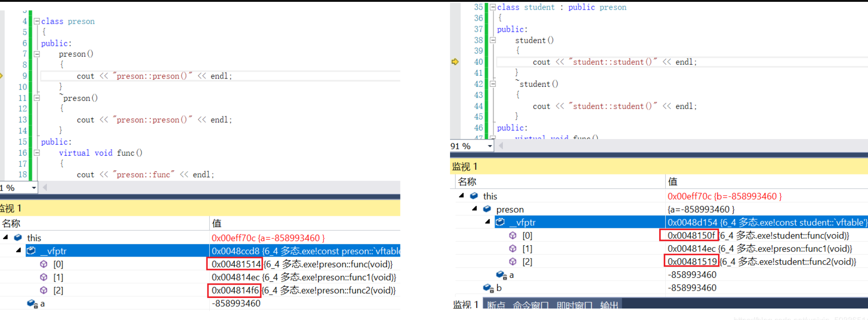Click the 监视 1 panel title above student watch

465,166
